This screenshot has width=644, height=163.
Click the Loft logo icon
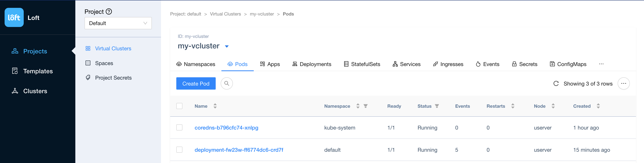click(14, 17)
